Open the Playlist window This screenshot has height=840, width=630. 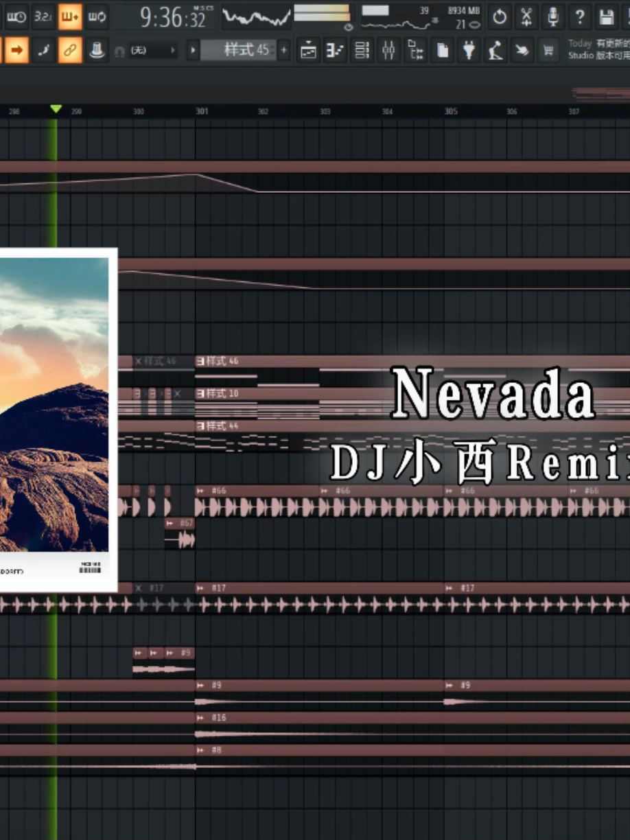(308, 50)
